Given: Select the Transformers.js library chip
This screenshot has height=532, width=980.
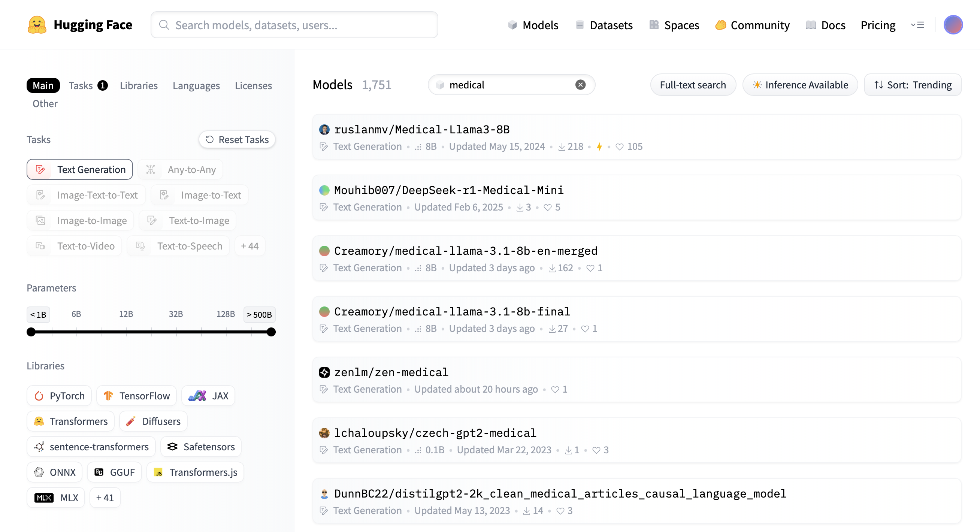Looking at the screenshot, I should point(195,472).
